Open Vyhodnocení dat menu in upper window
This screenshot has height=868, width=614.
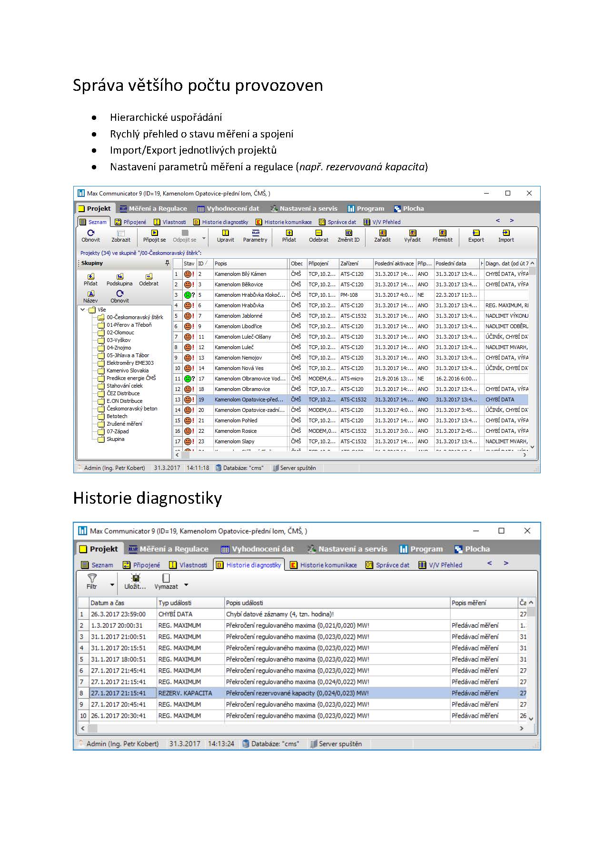228,208
